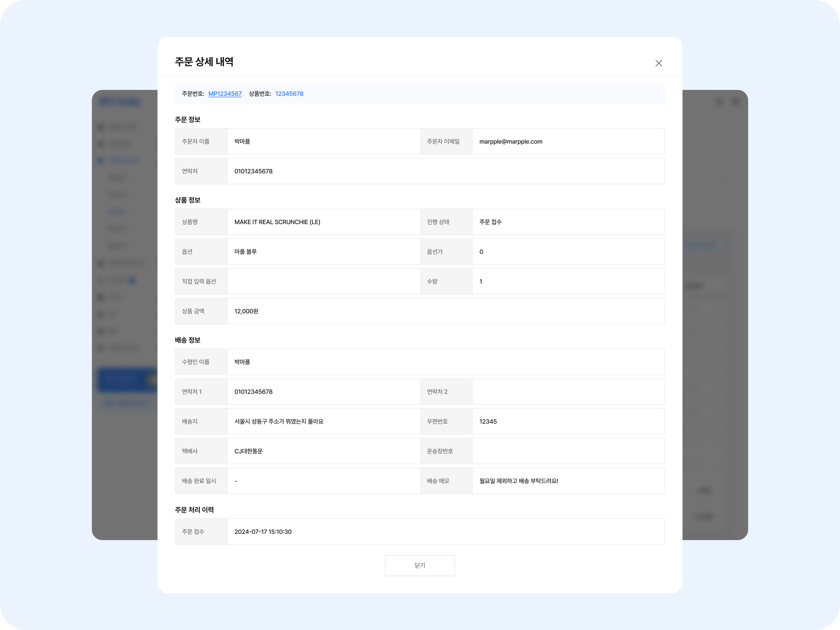The width and height of the screenshot is (840, 630).
Task: Select the option value 마플 블루
Action: click(245, 252)
